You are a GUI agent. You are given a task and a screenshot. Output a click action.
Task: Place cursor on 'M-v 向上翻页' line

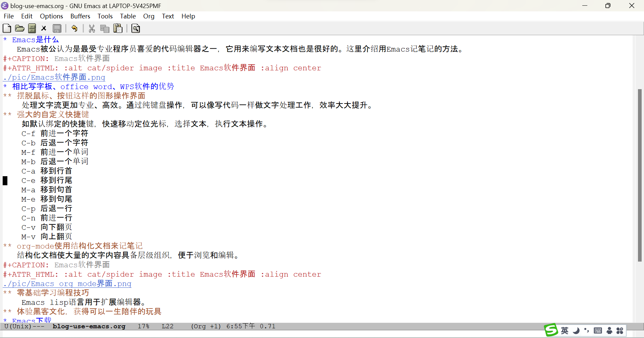tap(47, 237)
